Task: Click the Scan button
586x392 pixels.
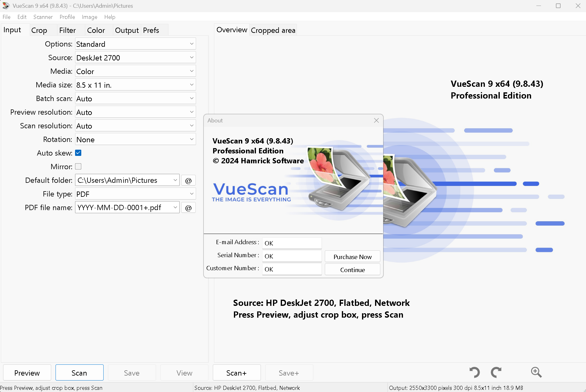Action: [x=79, y=373]
